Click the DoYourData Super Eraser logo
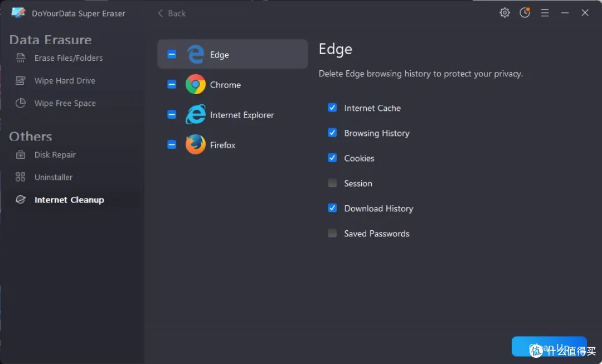This screenshot has width=602, height=364. tap(18, 13)
